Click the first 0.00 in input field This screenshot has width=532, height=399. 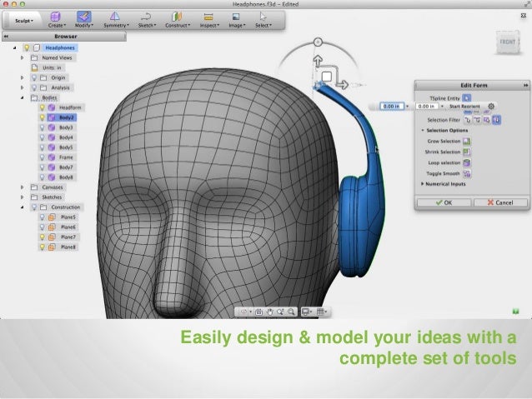392,106
